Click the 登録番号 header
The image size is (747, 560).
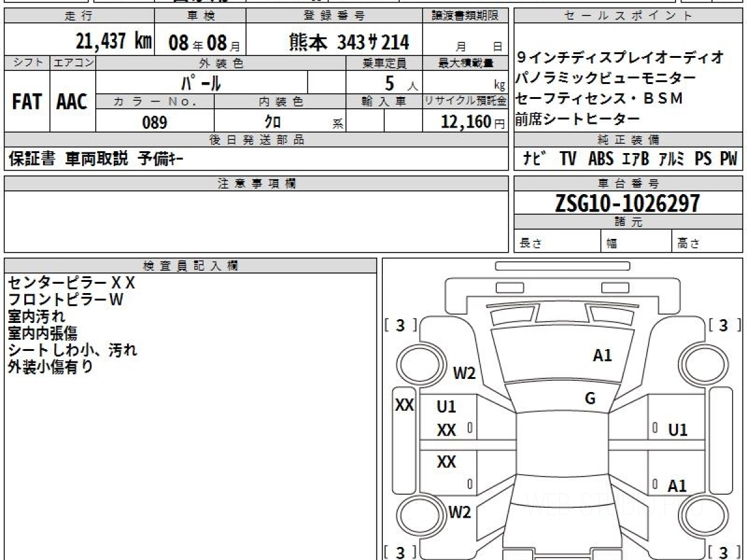(334, 16)
